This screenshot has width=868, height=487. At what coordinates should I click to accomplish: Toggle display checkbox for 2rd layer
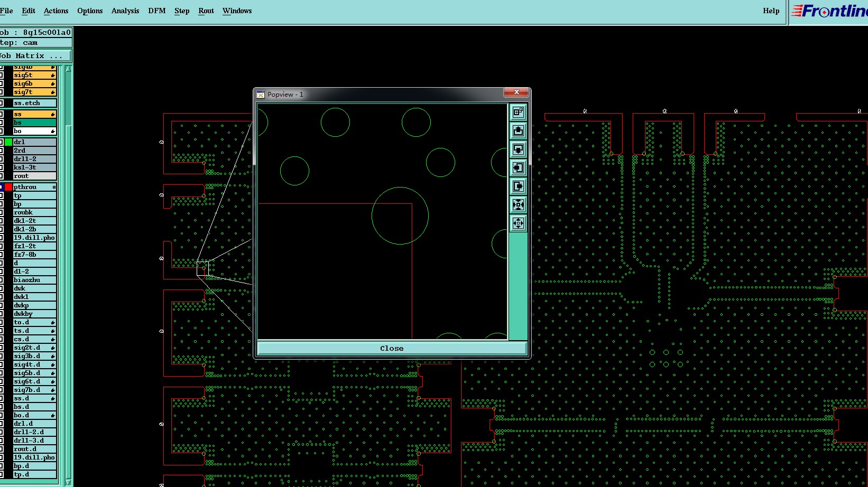click(x=2, y=151)
